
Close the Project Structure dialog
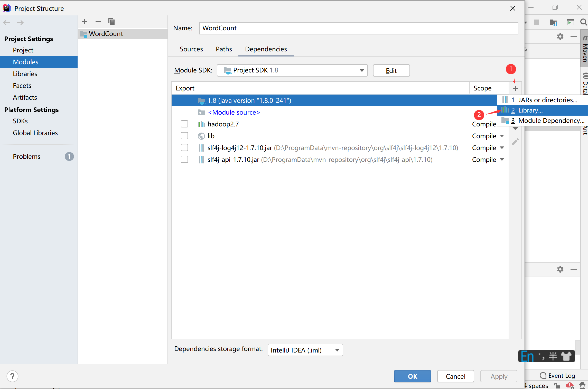513,8
